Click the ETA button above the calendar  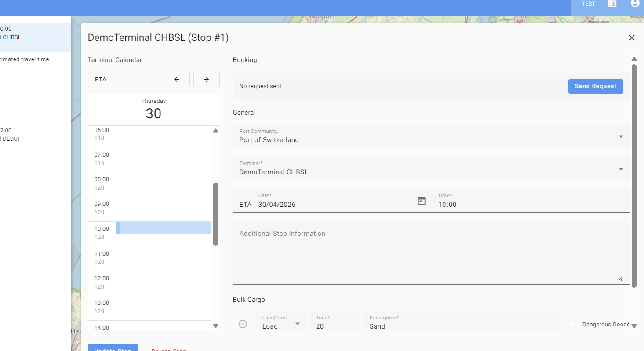click(x=101, y=80)
